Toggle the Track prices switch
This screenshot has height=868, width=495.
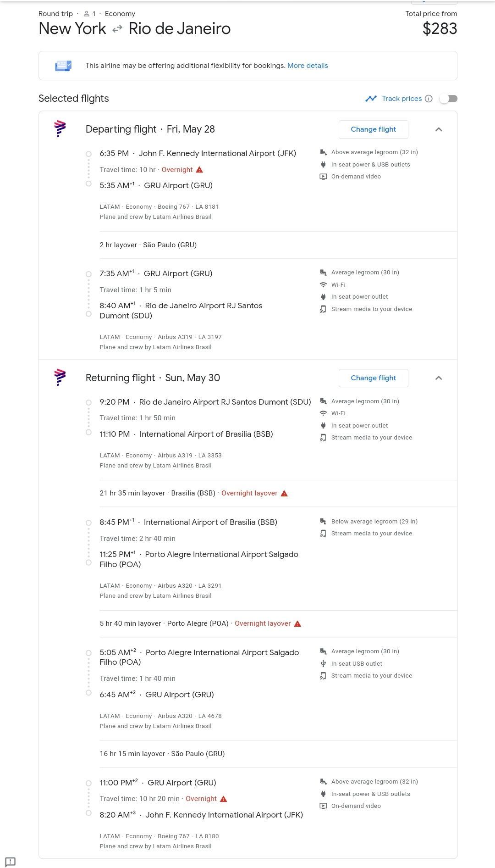click(448, 99)
